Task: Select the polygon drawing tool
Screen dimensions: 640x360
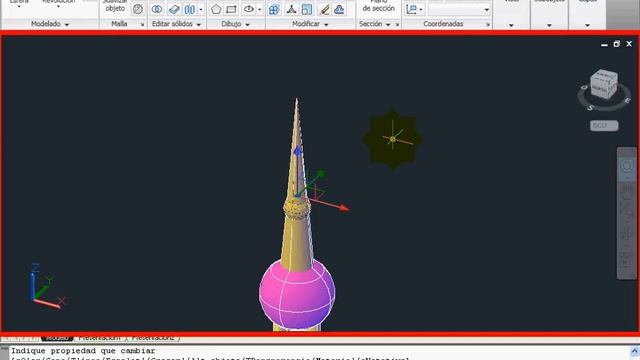Action: pos(216,9)
